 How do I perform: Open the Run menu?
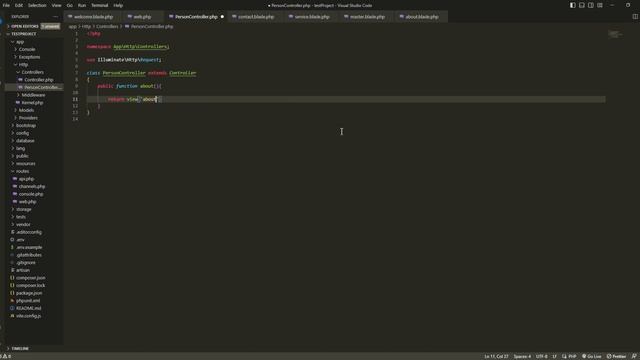pyautogui.click(x=82, y=5)
